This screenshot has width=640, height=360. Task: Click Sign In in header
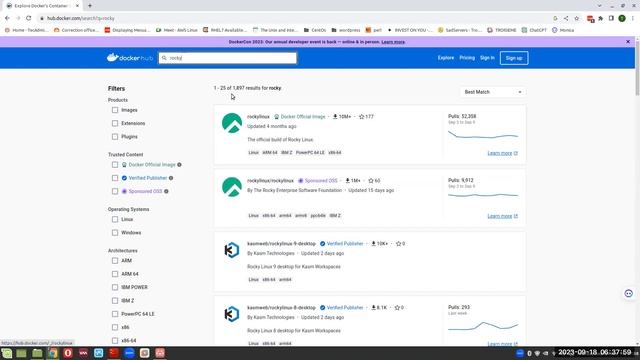(487, 58)
